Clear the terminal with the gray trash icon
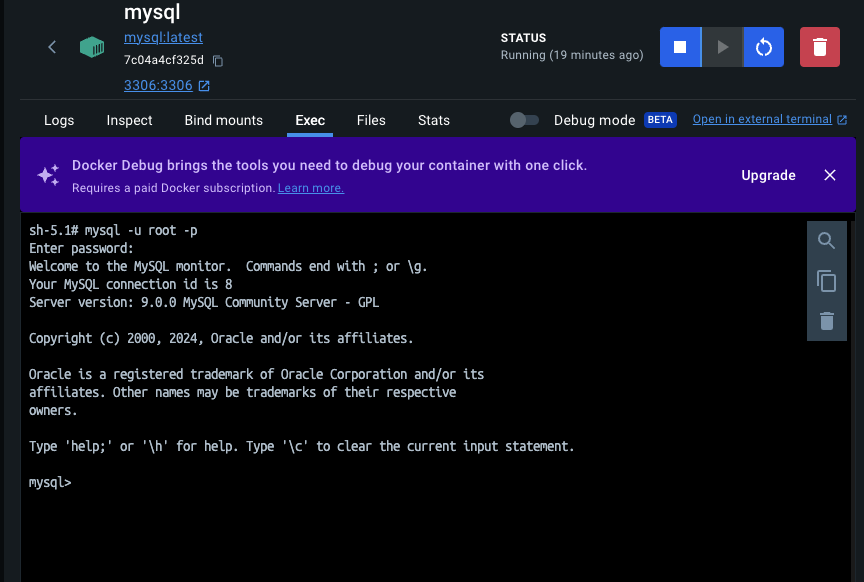Viewport: 864px width, 582px height. pyautogui.click(x=827, y=321)
